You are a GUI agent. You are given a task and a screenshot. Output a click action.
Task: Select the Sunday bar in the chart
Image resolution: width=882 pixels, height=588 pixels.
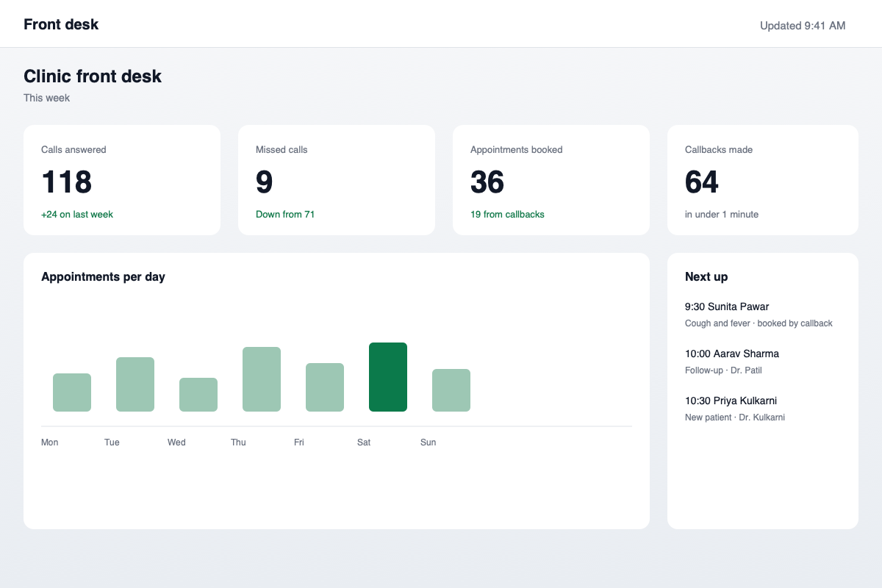tap(451, 390)
